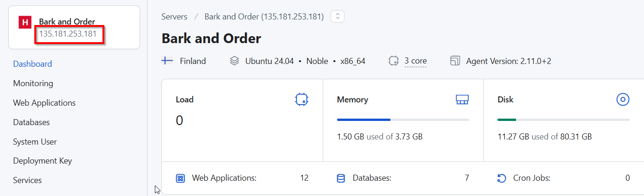The image size is (644, 196).
Task: Click the Agent Version icon
Action: point(455,61)
